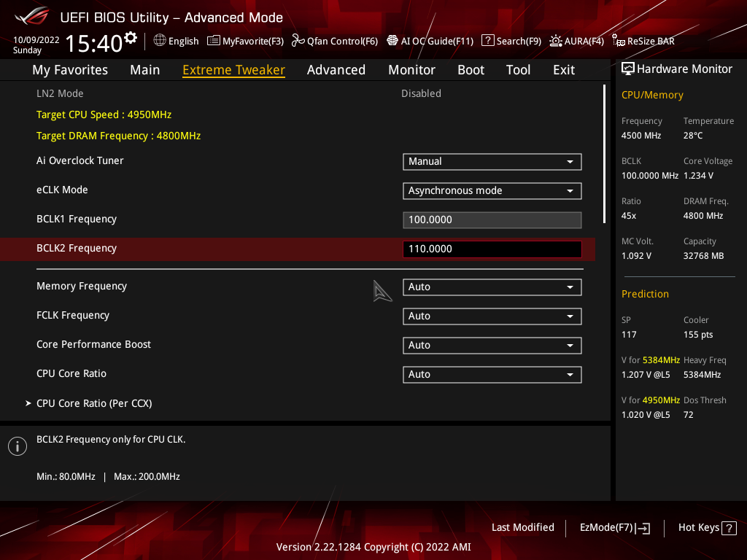The height and width of the screenshot is (560, 747).
Task: Select the Extreme Tweaker tab
Action: (x=234, y=70)
